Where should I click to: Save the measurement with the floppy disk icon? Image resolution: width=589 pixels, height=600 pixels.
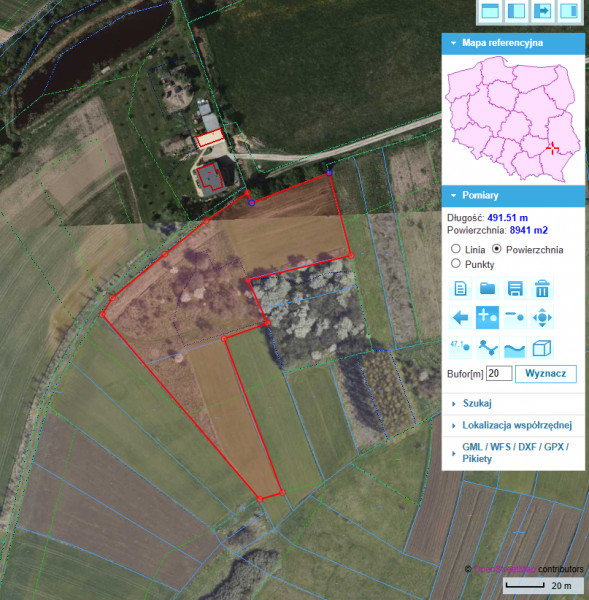[515, 288]
